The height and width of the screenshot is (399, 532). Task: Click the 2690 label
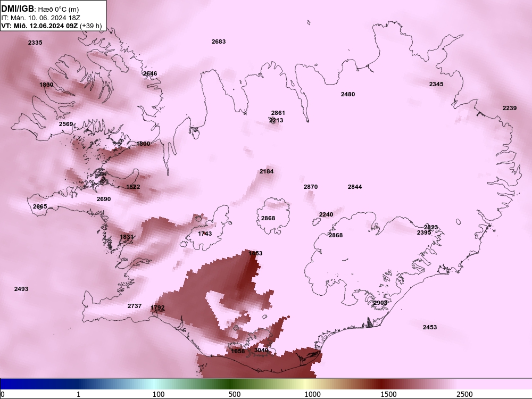click(104, 199)
